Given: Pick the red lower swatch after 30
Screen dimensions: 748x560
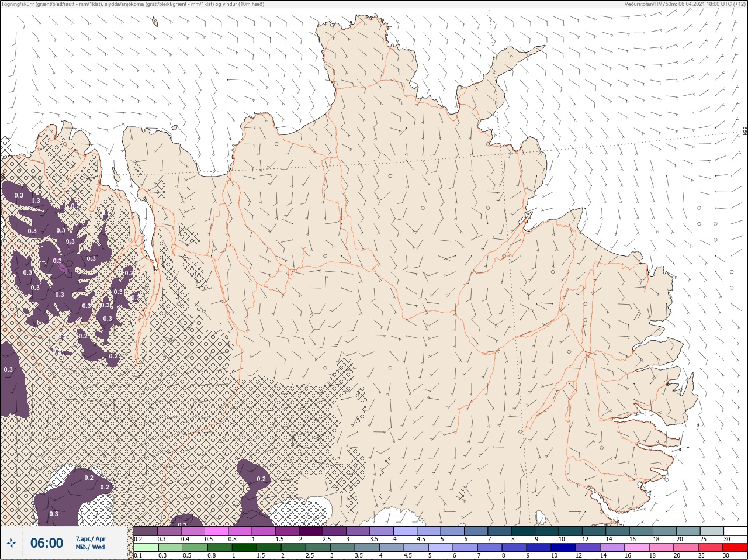Looking at the screenshot, I should (735, 548).
